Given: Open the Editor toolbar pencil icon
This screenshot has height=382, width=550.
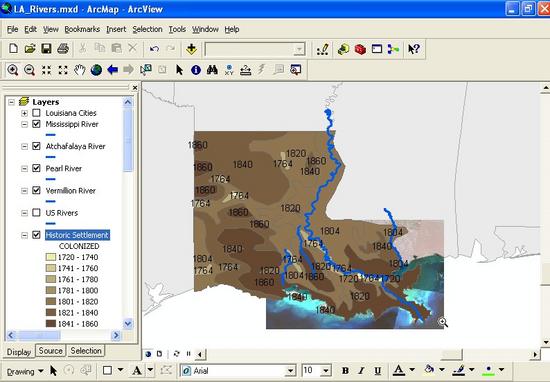Looking at the screenshot, I should click(322, 49).
